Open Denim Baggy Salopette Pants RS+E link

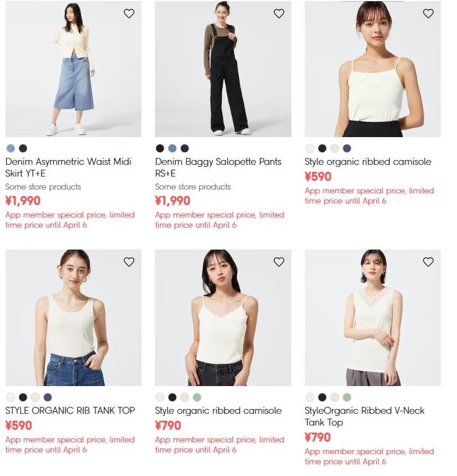(x=218, y=167)
